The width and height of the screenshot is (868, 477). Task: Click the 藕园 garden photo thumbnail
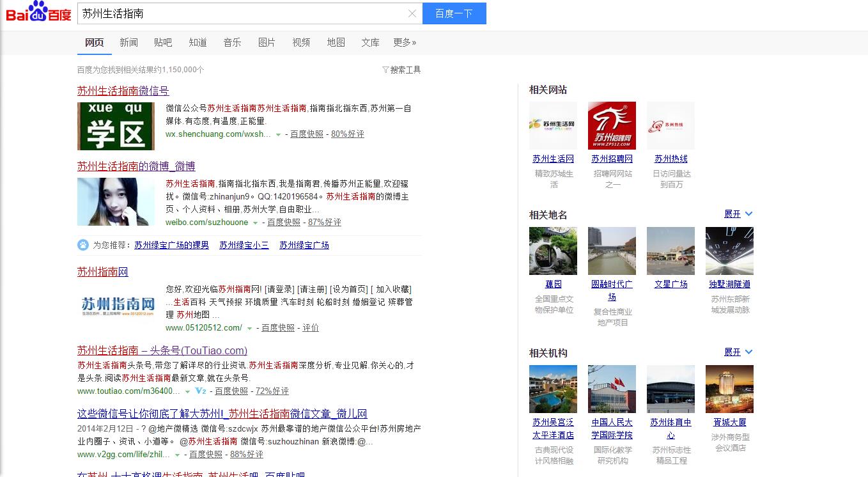click(553, 251)
